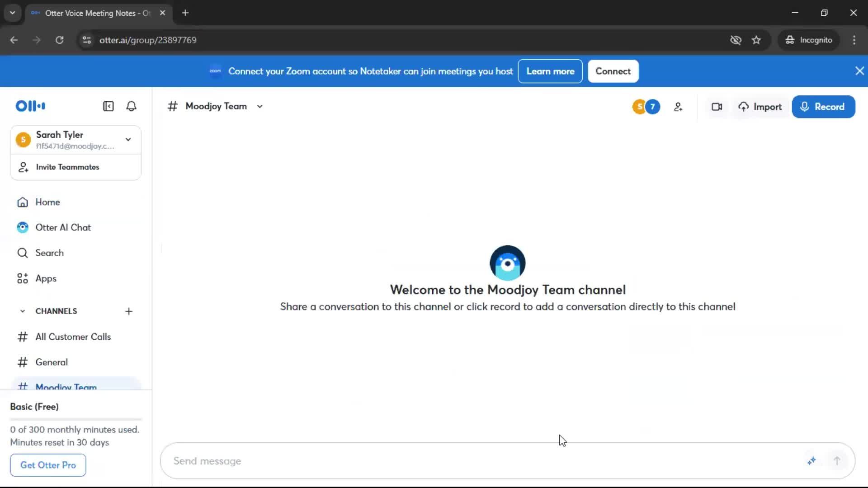The width and height of the screenshot is (868, 488).
Task: Bookmark this page with star icon
Action: (x=756, y=40)
